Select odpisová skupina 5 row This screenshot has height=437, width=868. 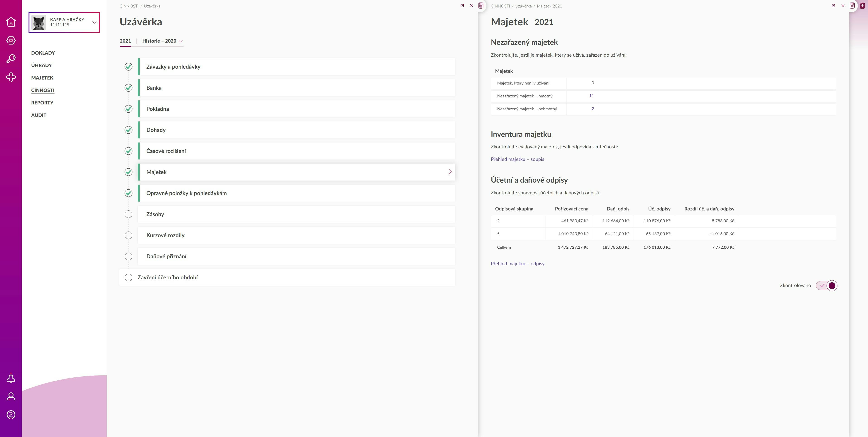pos(663,234)
